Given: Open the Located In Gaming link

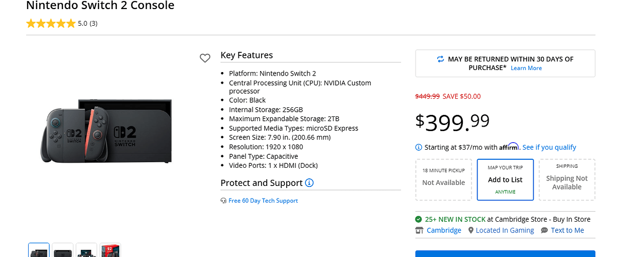Looking at the screenshot, I should click(505, 230).
